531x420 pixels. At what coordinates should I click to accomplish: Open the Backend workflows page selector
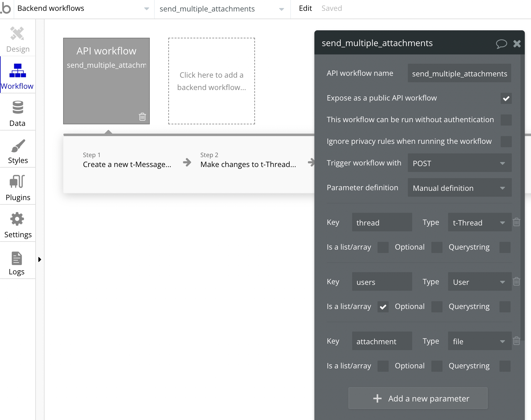pyautogui.click(x=83, y=9)
